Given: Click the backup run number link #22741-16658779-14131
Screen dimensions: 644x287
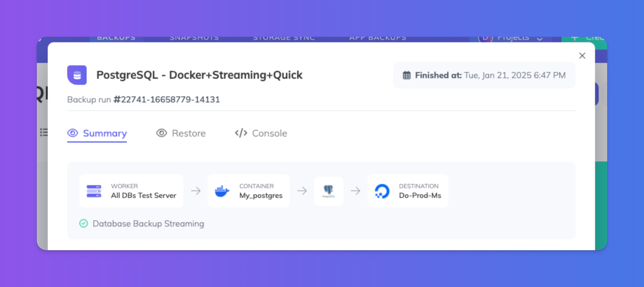Looking at the screenshot, I should coord(167,99).
